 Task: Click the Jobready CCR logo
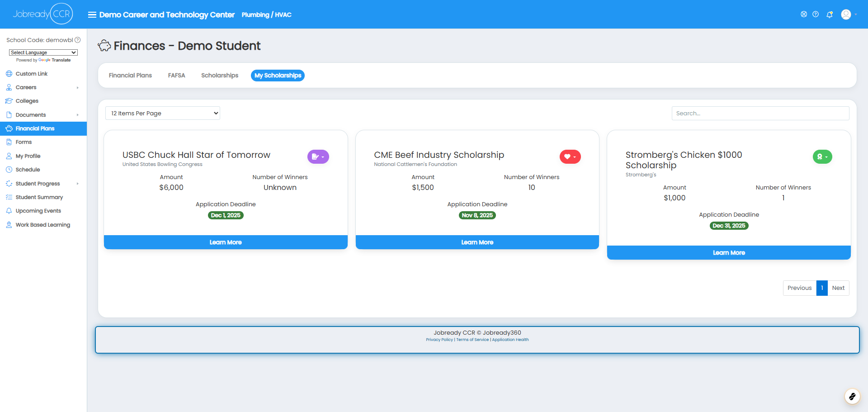tap(42, 14)
